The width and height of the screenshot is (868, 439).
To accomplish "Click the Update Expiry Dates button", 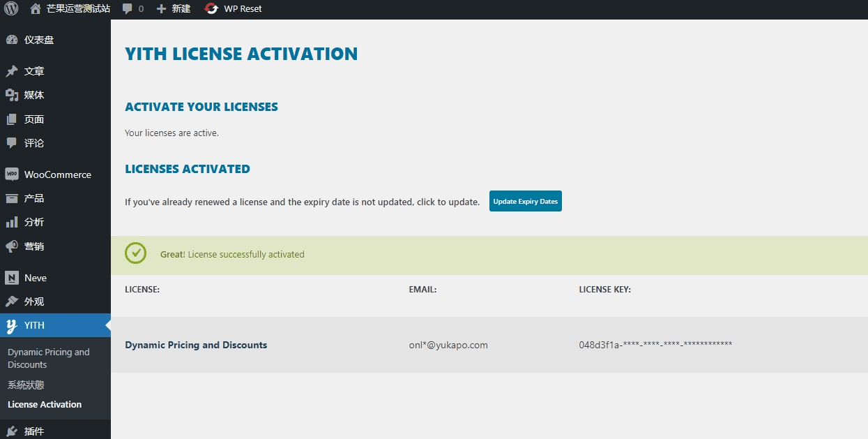I will point(526,201).
